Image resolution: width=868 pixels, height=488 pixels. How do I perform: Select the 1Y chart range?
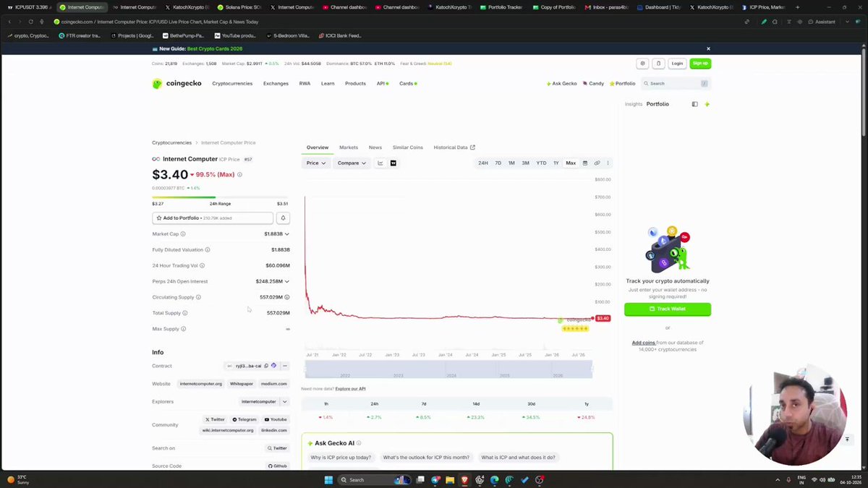[556, 163]
